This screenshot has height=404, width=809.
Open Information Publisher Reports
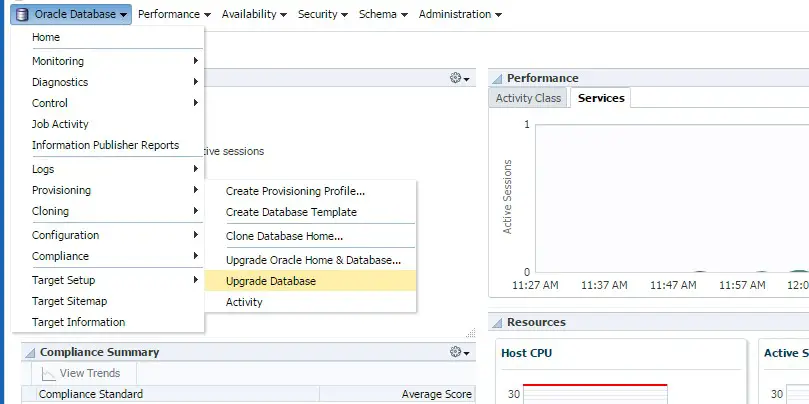(x=107, y=146)
